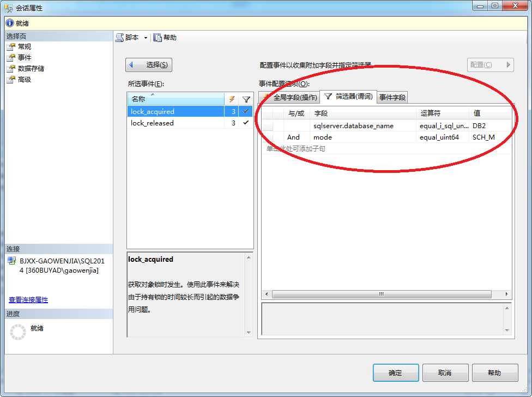532x397 pixels.
Task: Click 单击此处可添加子句 to add clause
Action: 295,149
